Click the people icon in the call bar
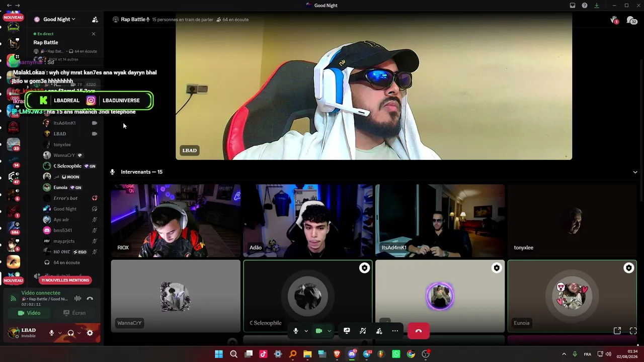 pos(379,331)
